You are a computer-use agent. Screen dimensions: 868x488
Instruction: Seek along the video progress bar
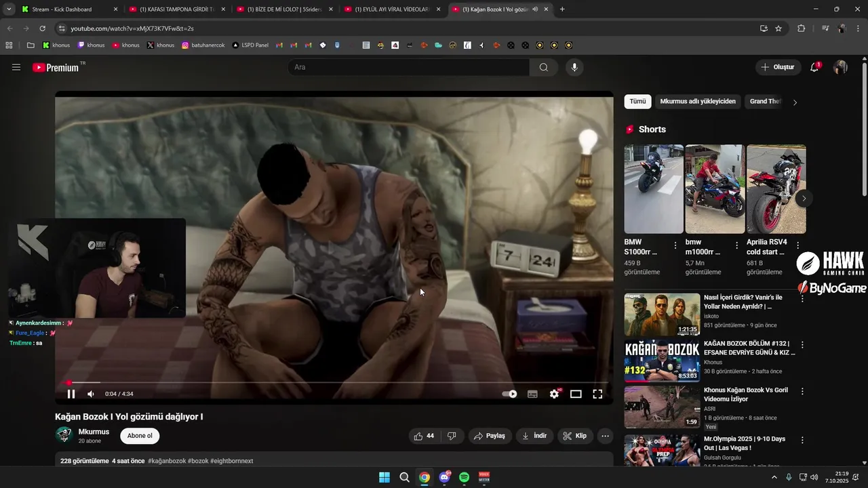pos(334,382)
